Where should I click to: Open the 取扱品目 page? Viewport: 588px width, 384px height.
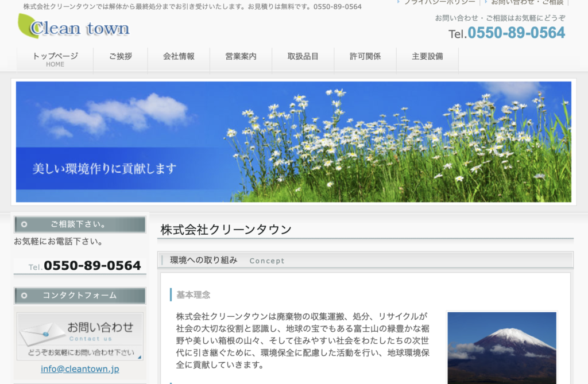tap(303, 57)
